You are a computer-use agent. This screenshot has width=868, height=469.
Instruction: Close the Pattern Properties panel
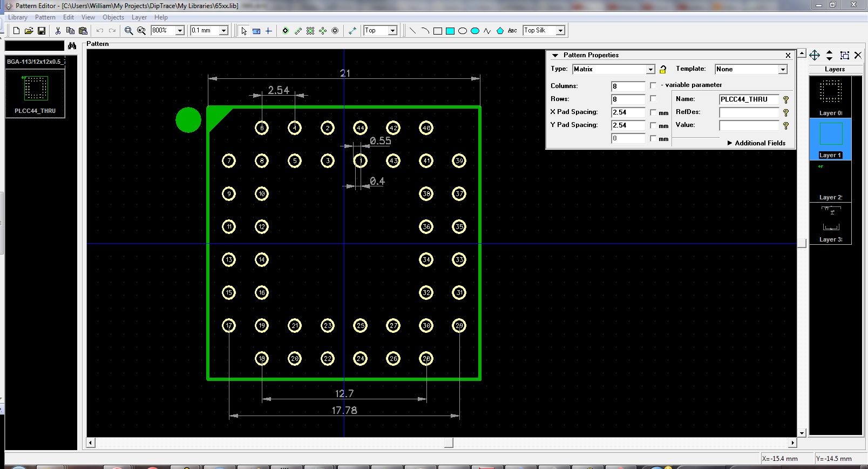coord(788,55)
